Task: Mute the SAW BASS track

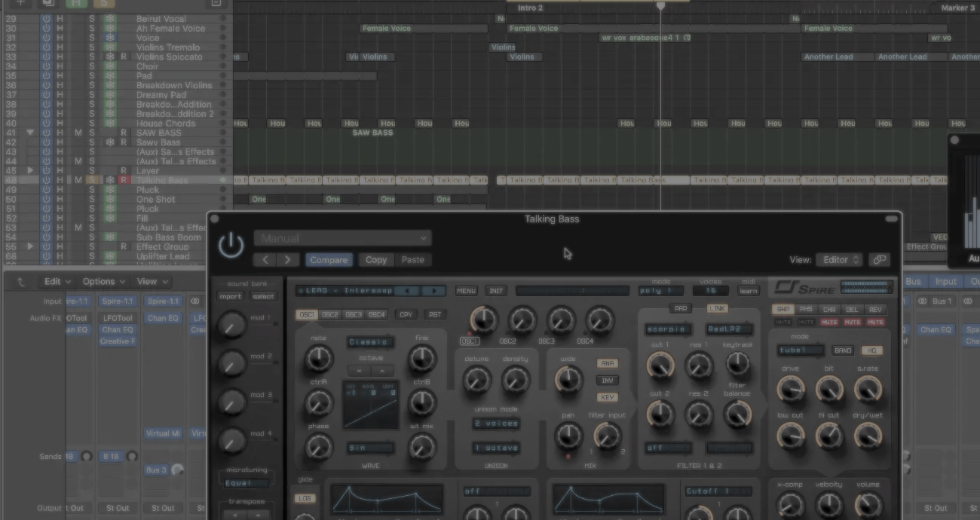Action: pyautogui.click(x=78, y=133)
